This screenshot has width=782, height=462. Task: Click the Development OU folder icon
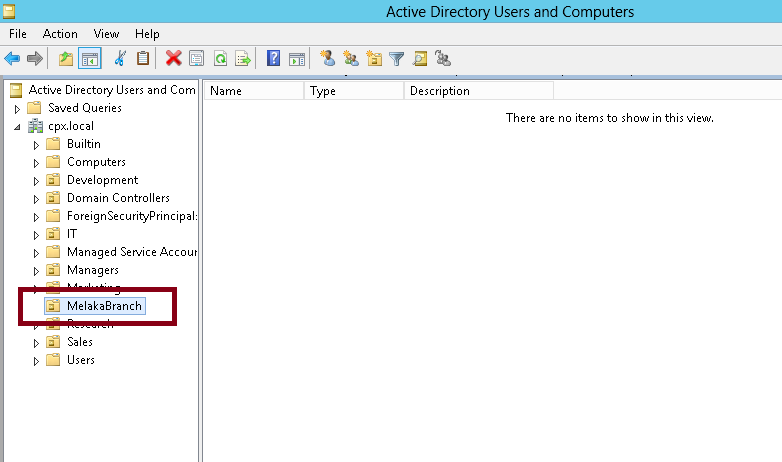(53, 180)
